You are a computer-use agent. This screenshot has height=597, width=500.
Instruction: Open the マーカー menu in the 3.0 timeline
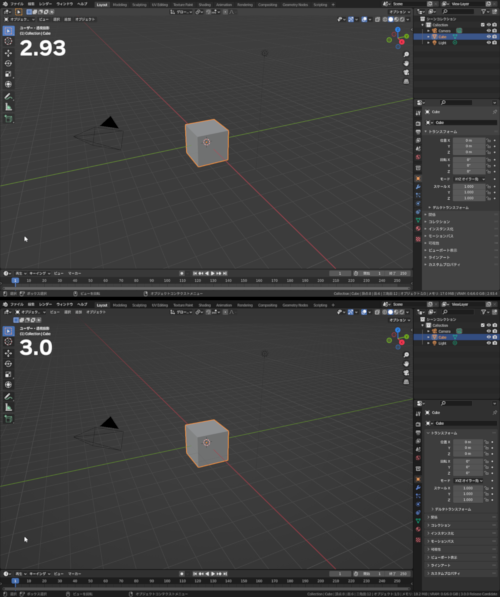coord(75,574)
